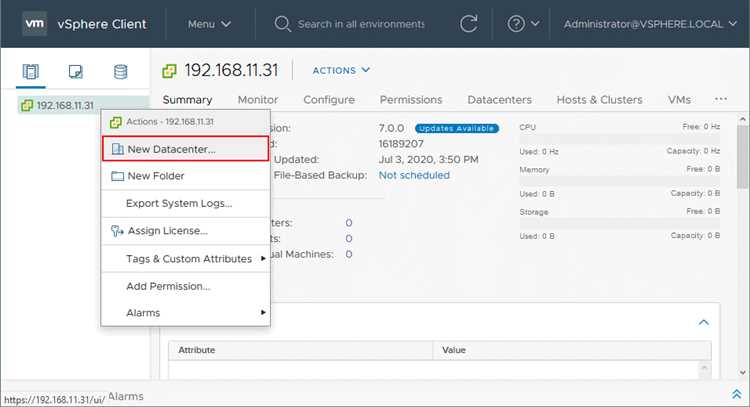
Task: Collapse the attributes panel with the chevron
Action: pos(704,322)
